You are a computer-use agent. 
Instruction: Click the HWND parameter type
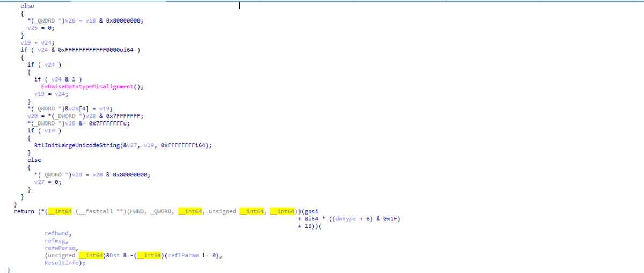click(137, 211)
